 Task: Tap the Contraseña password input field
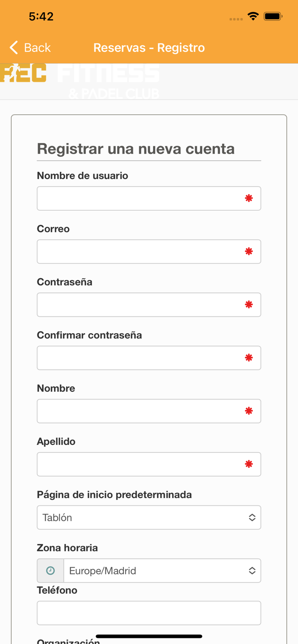point(149,304)
